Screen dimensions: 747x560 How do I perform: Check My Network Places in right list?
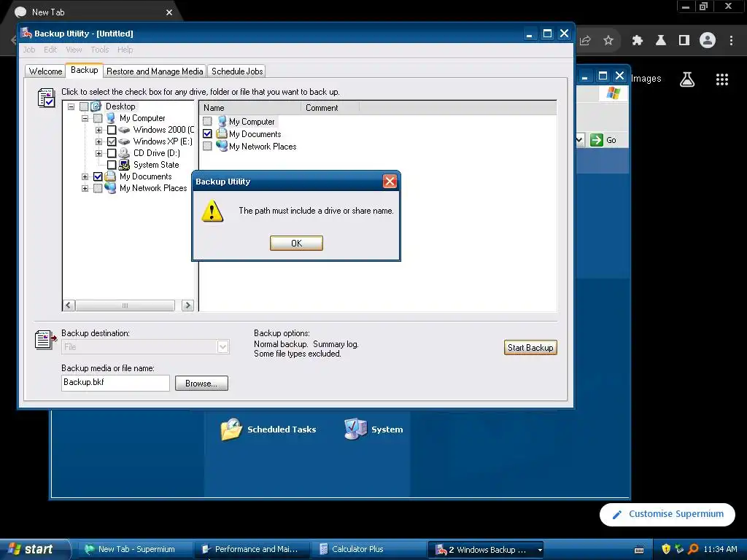207,146
